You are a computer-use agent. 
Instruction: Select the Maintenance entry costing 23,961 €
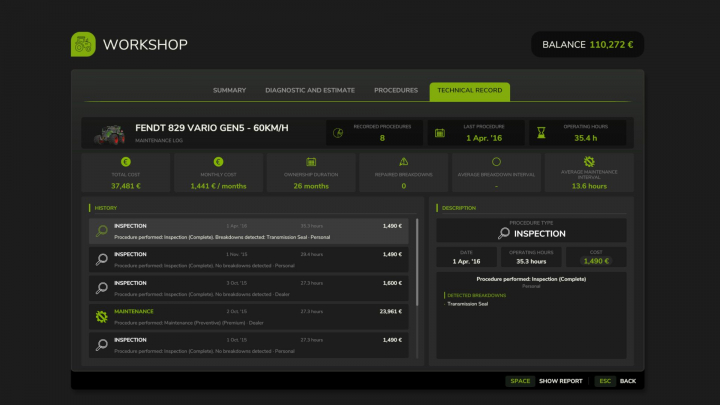(x=249, y=317)
